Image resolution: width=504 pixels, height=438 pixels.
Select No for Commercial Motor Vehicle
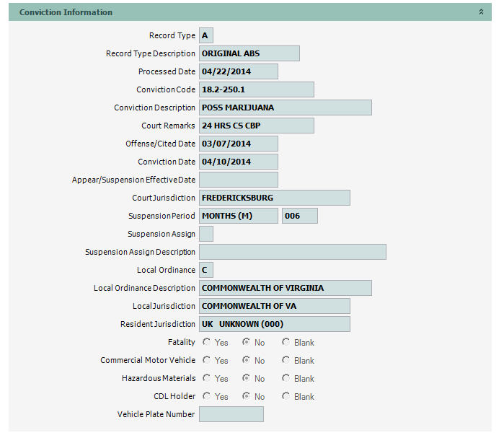tap(247, 360)
